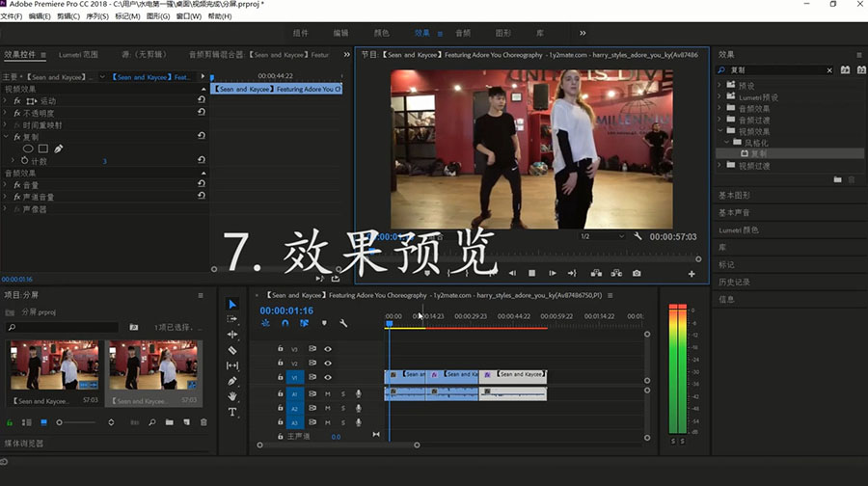Toggle lock on track V2
This screenshot has height=486, width=868.
[281, 364]
